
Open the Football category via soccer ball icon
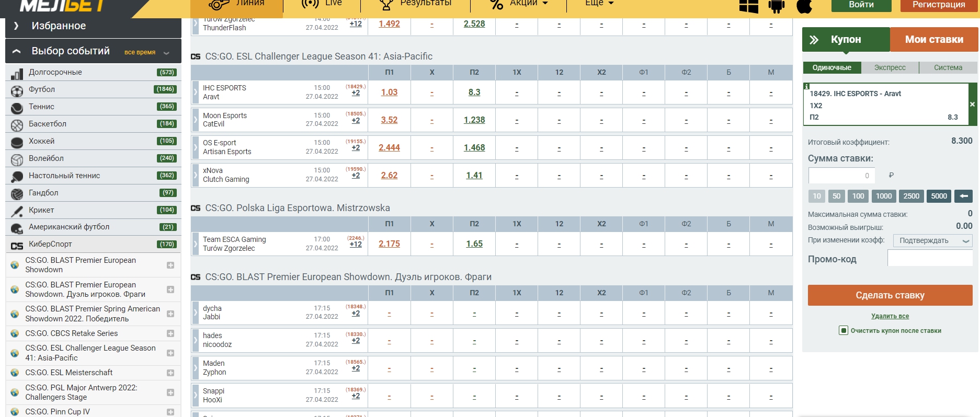pos(17,91)
